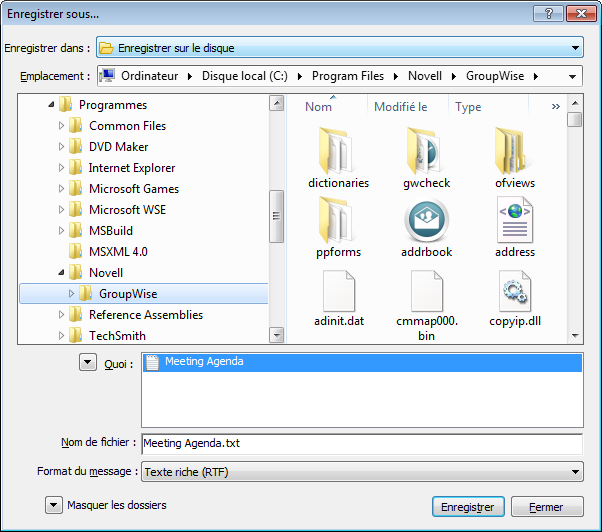The height and width of the screenshot is (532, 602).
Task: Click the help question mark button
Action: [x=548, y=14]
